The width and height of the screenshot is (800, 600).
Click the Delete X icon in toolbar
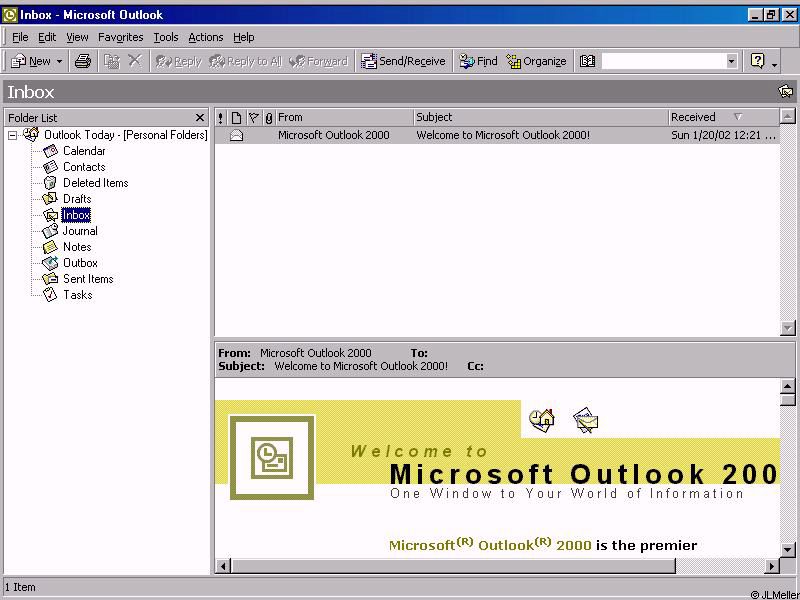[x=135, y=61]
